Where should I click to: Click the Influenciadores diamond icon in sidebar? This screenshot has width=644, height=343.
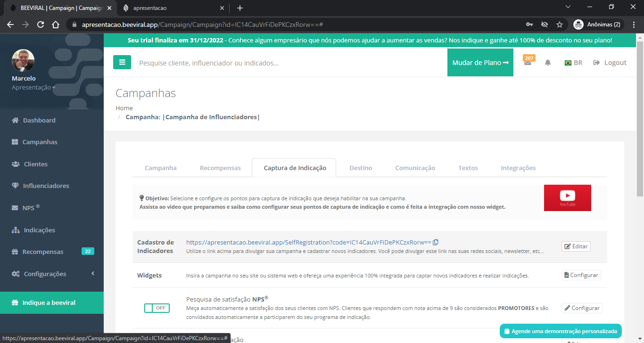click(x=16, y=186)
